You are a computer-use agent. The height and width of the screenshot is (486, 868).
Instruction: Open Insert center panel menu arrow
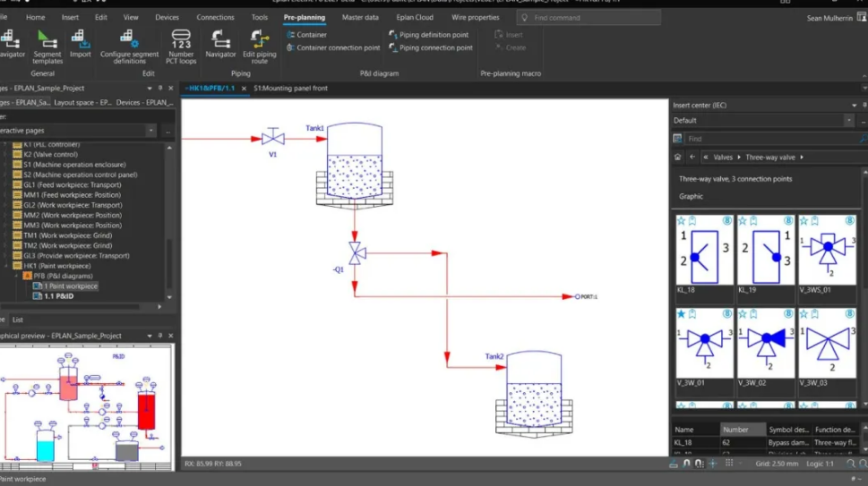coord(855,105)
